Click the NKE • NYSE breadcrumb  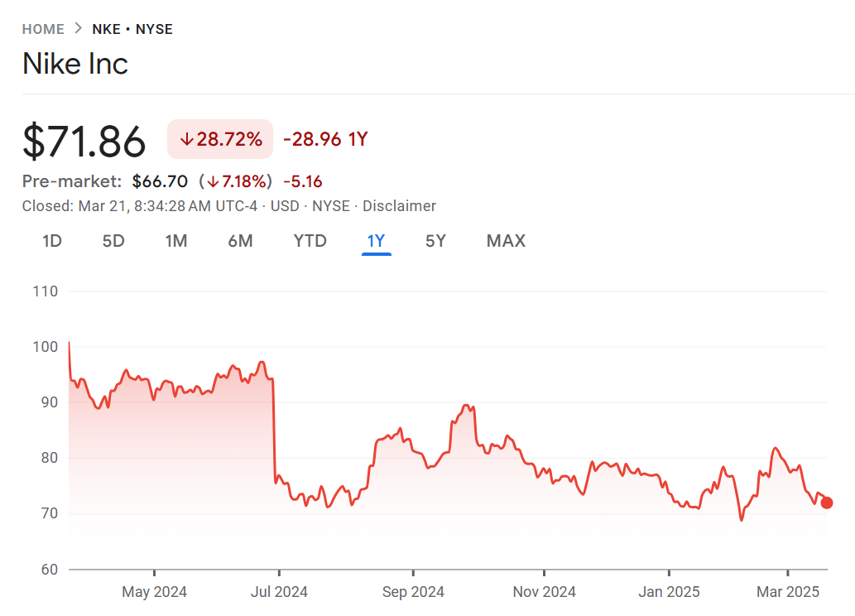(x=132, y=29)
